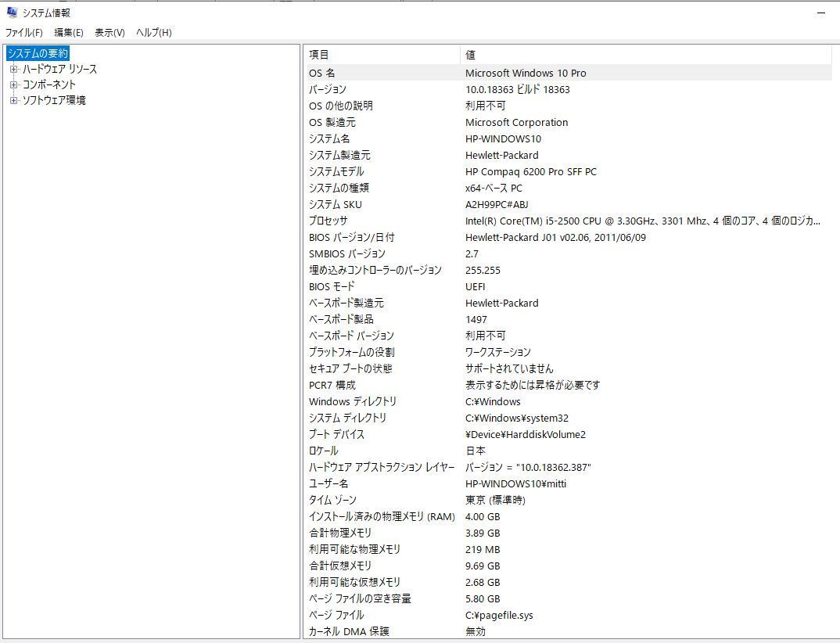This screenshot has width=840, height=643.
Task: Select システムの要約 in the tree
Action: pyautogui.click(x=38, y=53)
